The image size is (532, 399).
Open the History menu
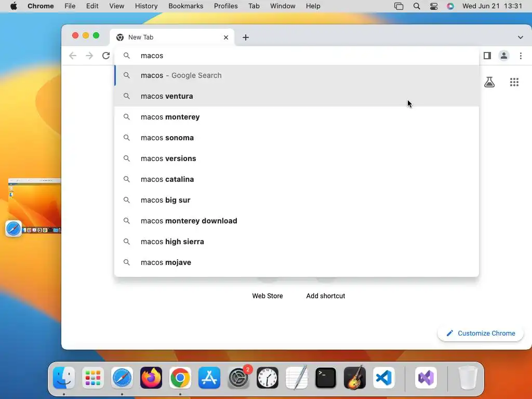[x=146, y=6]
